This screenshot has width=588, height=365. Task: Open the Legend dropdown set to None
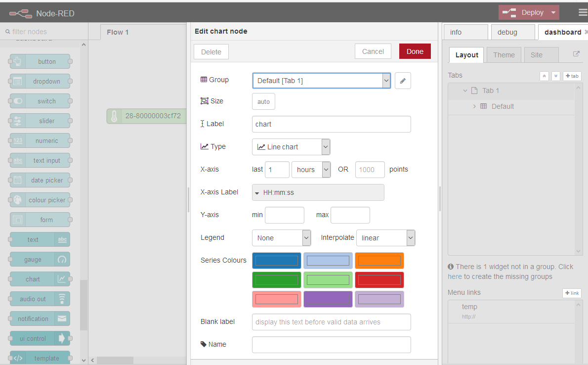point(281,238)
